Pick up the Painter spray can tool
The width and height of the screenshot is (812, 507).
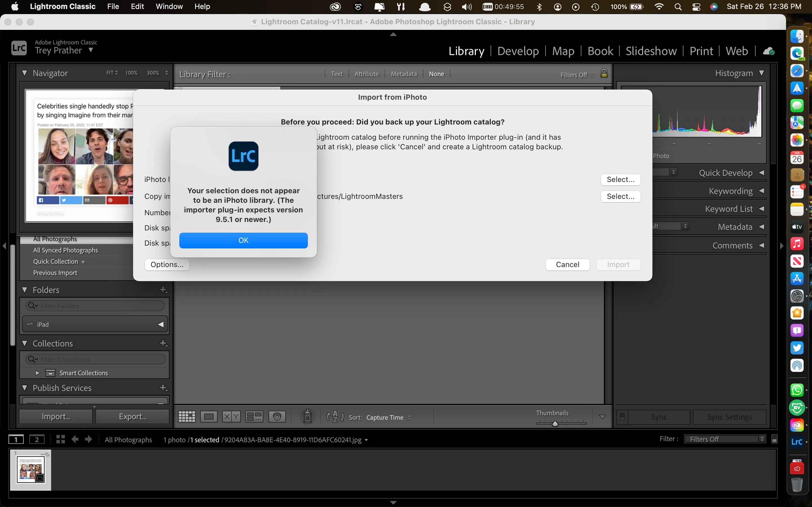click(x=307, y=417)
